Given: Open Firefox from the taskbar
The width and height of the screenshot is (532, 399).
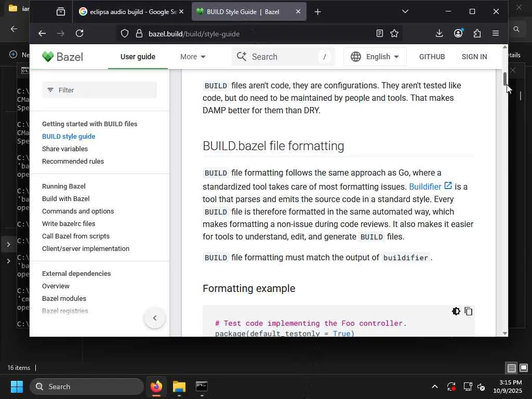Looking at the screenshot, I should coord(156,387).
